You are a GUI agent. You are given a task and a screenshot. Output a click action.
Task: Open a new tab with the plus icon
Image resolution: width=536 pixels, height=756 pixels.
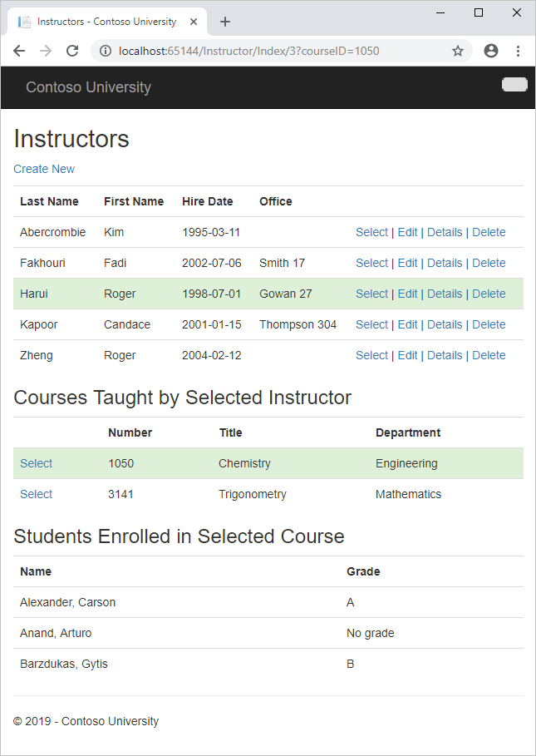click(224, 22)
